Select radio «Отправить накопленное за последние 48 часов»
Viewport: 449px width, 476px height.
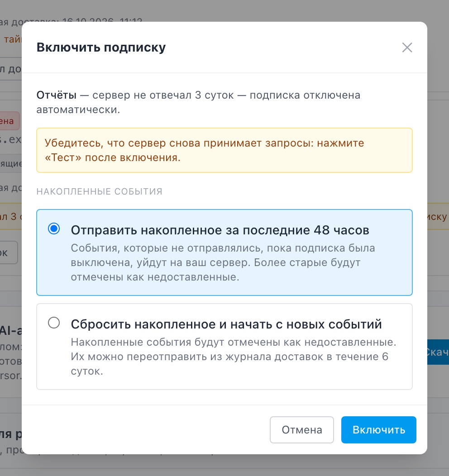pos(54,228)
